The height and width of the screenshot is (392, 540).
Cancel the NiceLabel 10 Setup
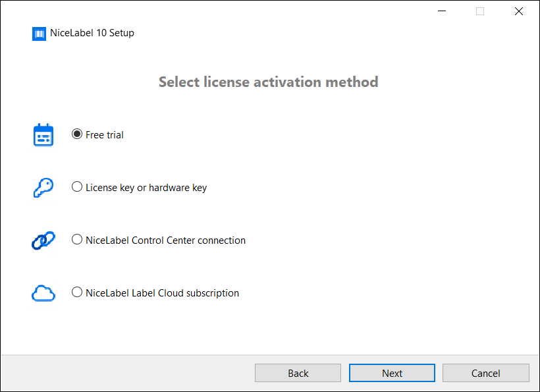coord(485,372)
